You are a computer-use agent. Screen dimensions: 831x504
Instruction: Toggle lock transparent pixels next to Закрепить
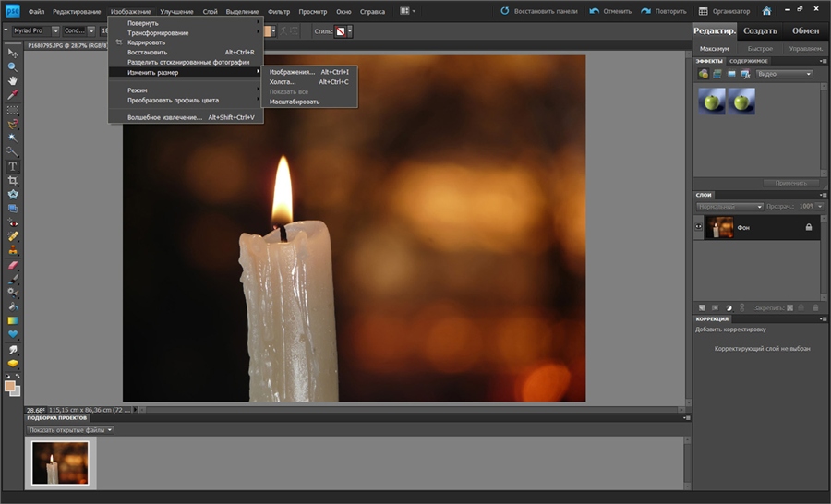click(x=789, y=307)
